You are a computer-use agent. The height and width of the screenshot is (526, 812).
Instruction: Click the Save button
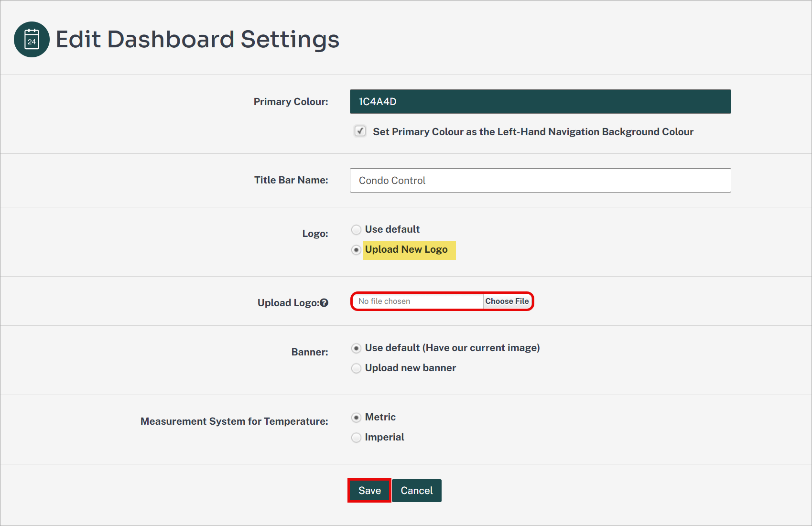pos(369,491)
